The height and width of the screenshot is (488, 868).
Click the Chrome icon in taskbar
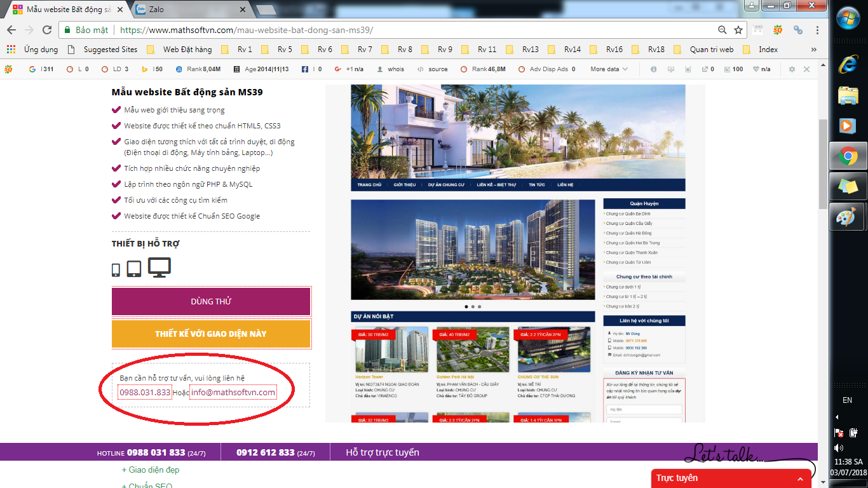tap(848, 156)
